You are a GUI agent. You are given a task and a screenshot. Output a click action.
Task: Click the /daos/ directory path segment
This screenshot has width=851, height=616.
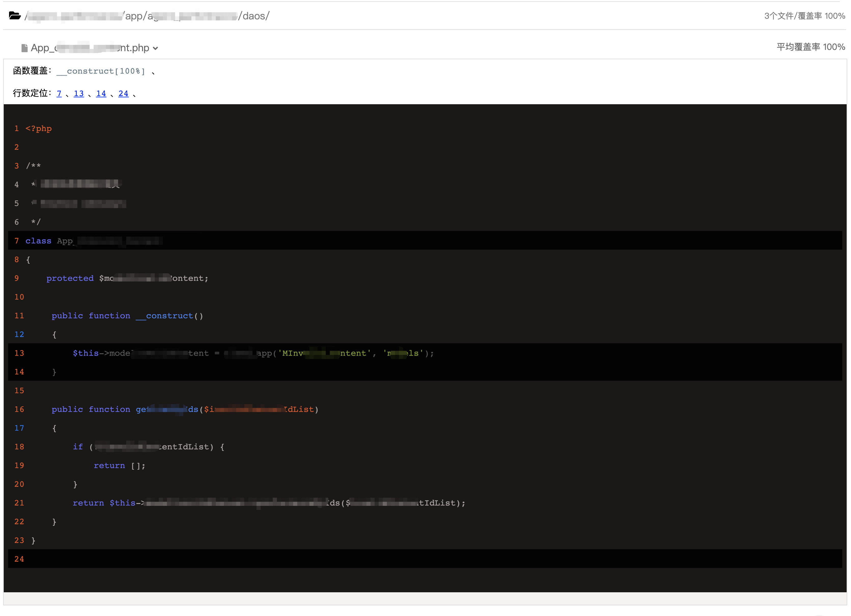point(254,16)
